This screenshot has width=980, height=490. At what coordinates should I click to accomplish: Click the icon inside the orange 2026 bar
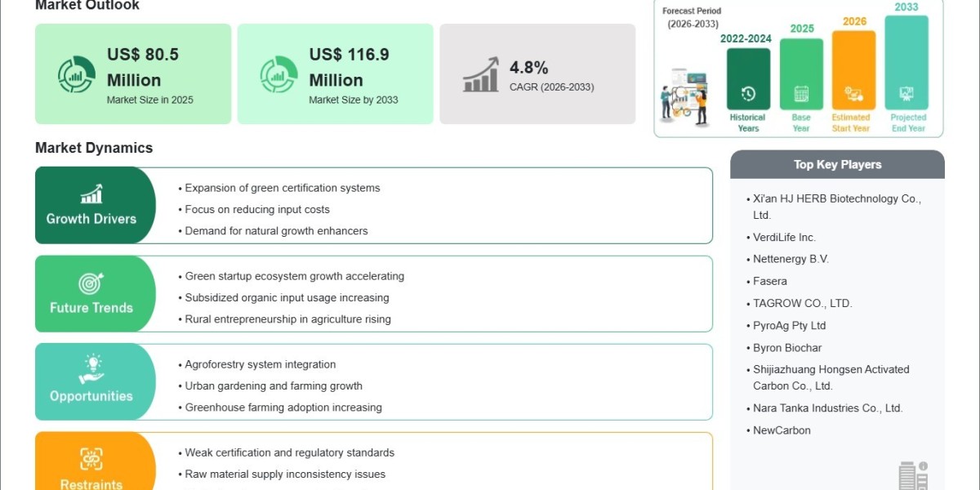pyautogui.click(x=853, y=94)
